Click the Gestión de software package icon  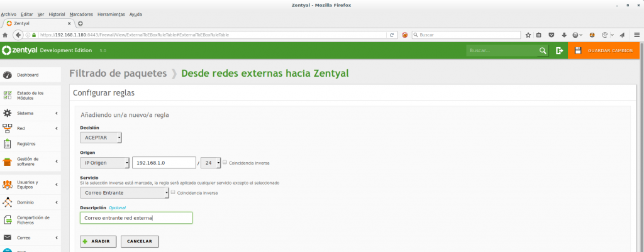click(8, 162)
